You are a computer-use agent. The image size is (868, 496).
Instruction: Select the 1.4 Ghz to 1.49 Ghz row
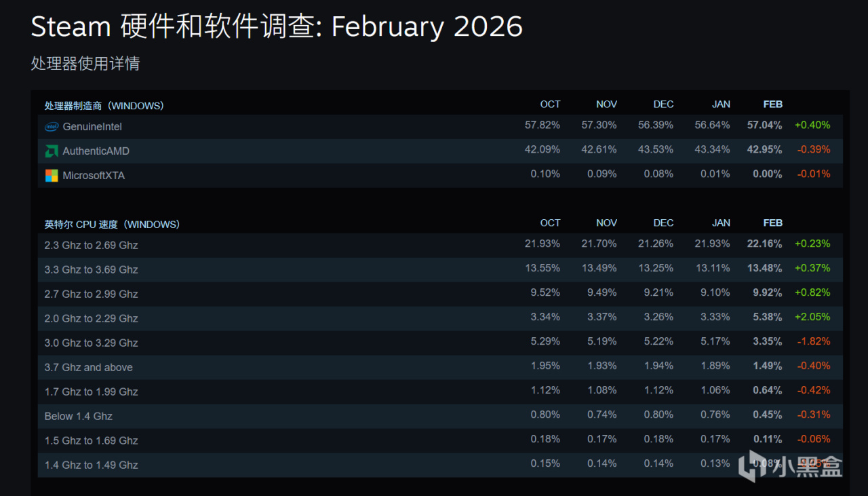(x=91, y=465)
